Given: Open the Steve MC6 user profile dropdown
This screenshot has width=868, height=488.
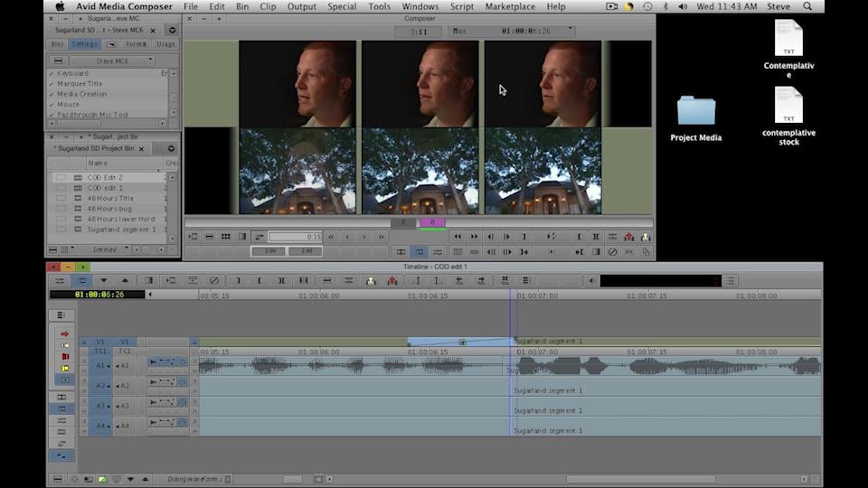Looking at the screenshot, I should 112,61.
